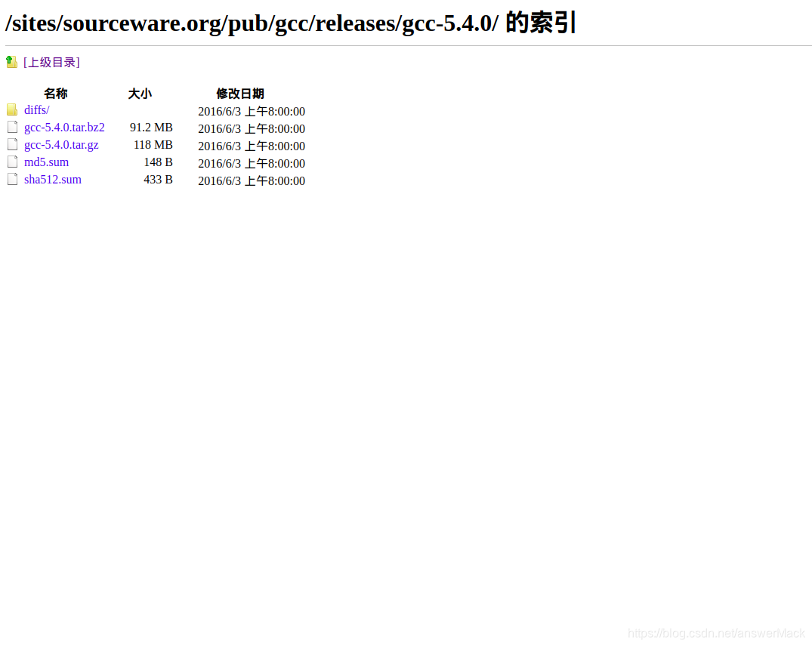Open the sha512.sum file link
Image resolution: width=812 pixels, height=647 pixels.
52,180
